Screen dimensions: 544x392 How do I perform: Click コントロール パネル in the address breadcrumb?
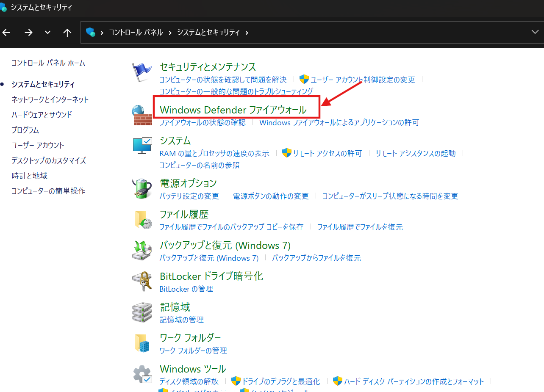click(x=136, y=33)
